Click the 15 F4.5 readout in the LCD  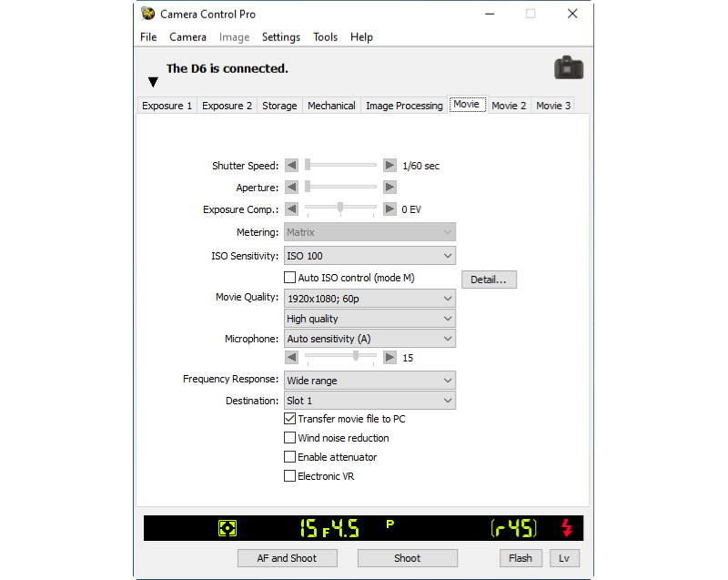[329, 528]
